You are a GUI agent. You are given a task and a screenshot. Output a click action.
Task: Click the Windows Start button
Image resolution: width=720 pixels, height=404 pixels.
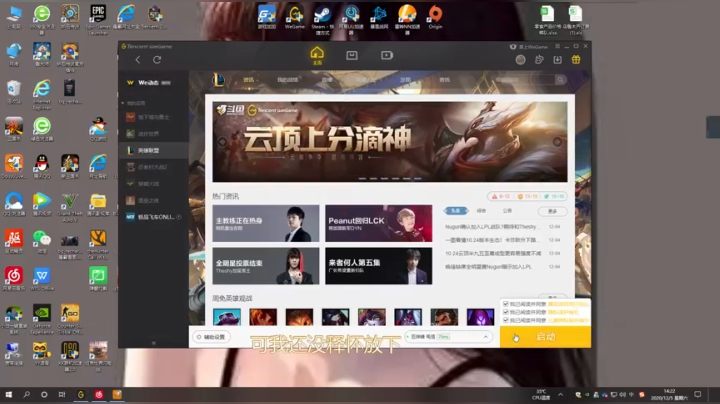pyautogui.click(x=9, y=394)
